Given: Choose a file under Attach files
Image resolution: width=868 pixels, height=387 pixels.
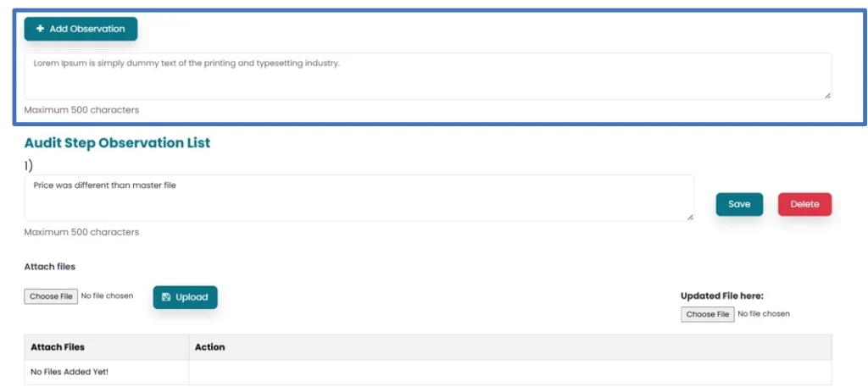Looking at the screenshot, I should pos(51,296).
